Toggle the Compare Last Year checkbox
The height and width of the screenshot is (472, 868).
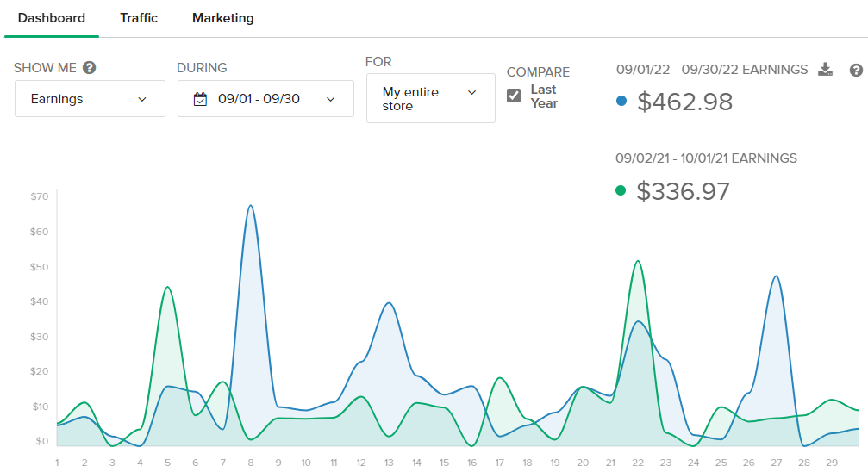514,96
